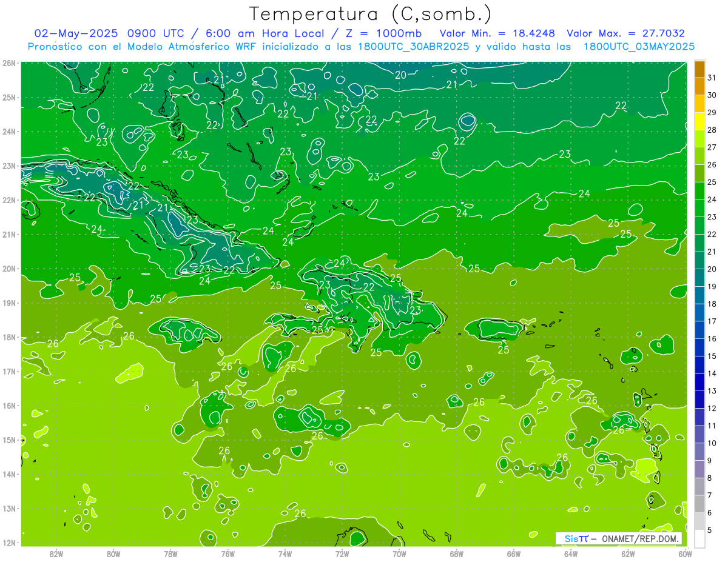Select the yellow colorbar swatch between 28 and 29

699,121
